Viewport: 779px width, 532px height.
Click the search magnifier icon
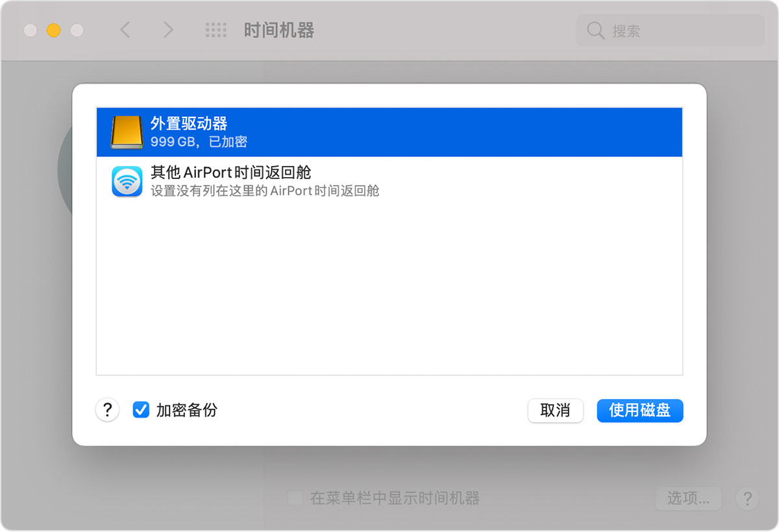pyautogui.click(x=595, y=30)
